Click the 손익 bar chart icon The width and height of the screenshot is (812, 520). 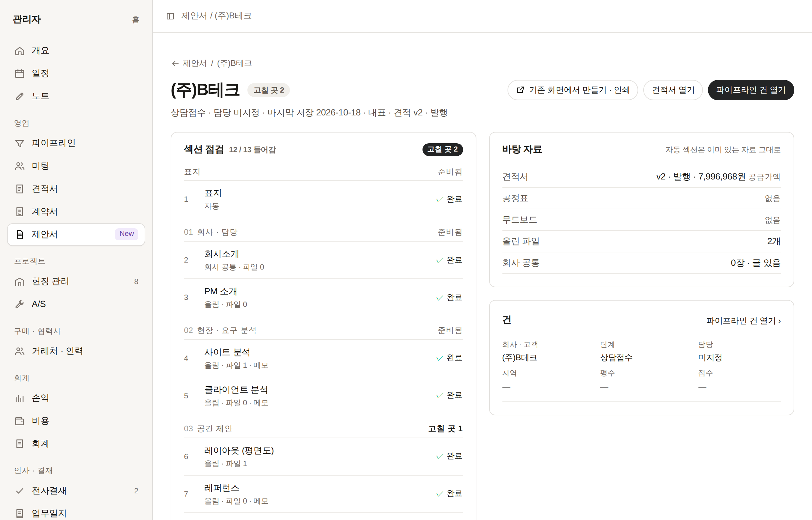20,399
